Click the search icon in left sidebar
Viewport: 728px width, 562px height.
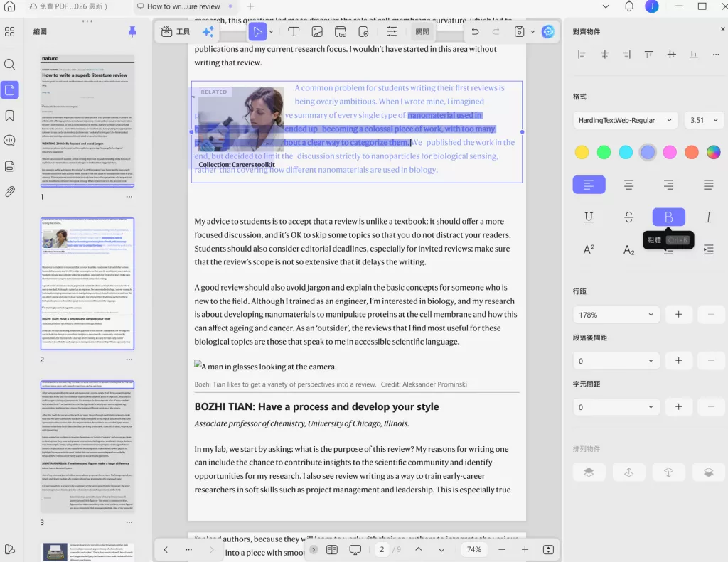[10, 65]
